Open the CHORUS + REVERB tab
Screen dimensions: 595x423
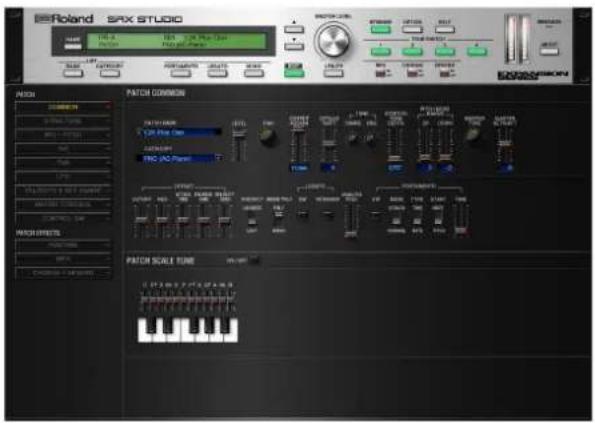click(63, 273)
